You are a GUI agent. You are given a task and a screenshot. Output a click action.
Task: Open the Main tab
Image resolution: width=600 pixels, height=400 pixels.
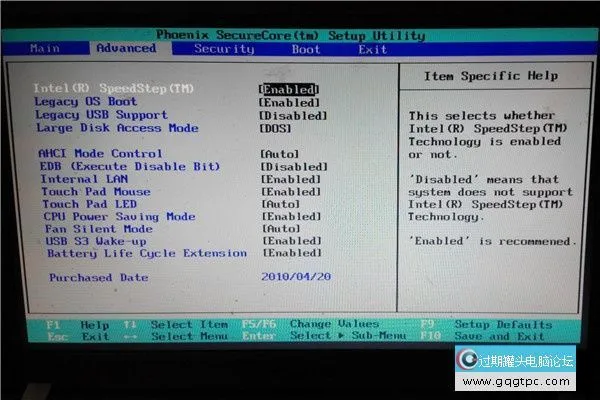[x=45, y=48]
